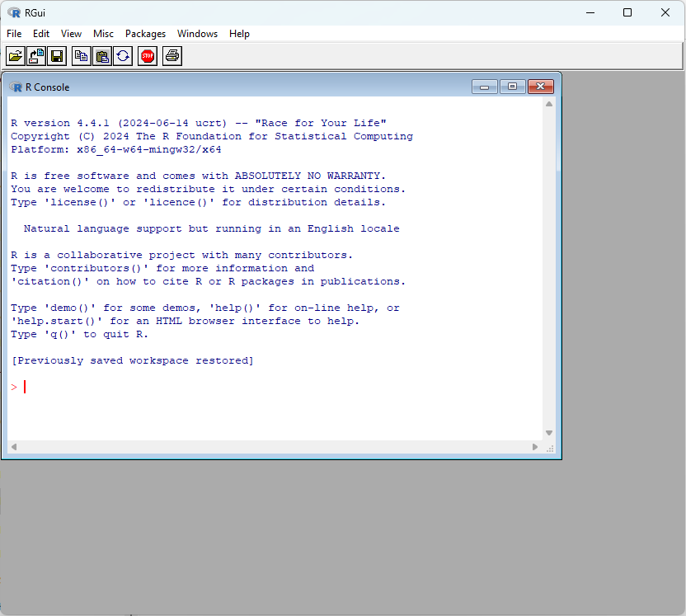686x616 pixels.
Task: Click the R Console command prompt line
Action: pos(247,387)
